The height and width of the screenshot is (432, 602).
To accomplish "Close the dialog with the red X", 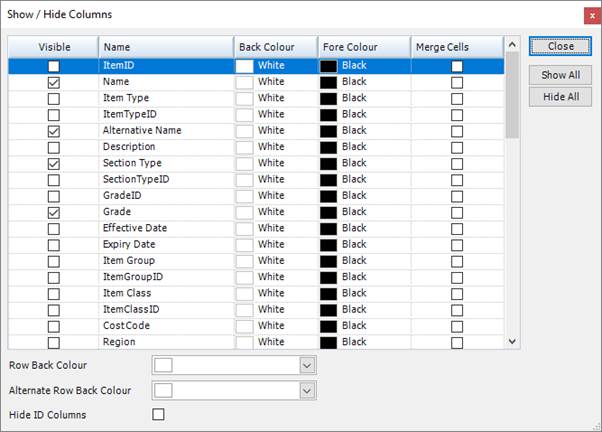I will pos(587,14).
